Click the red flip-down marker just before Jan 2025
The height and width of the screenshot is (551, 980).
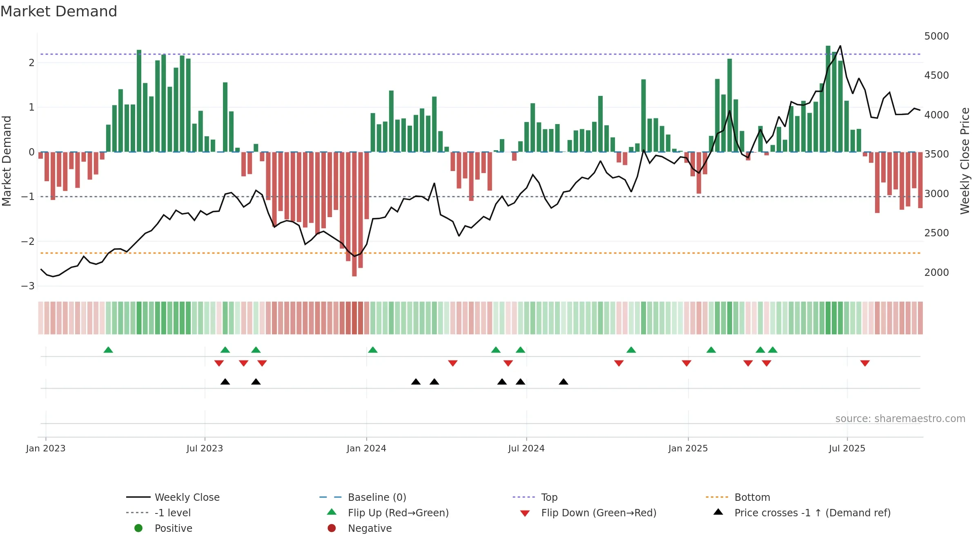pos(686,363)
